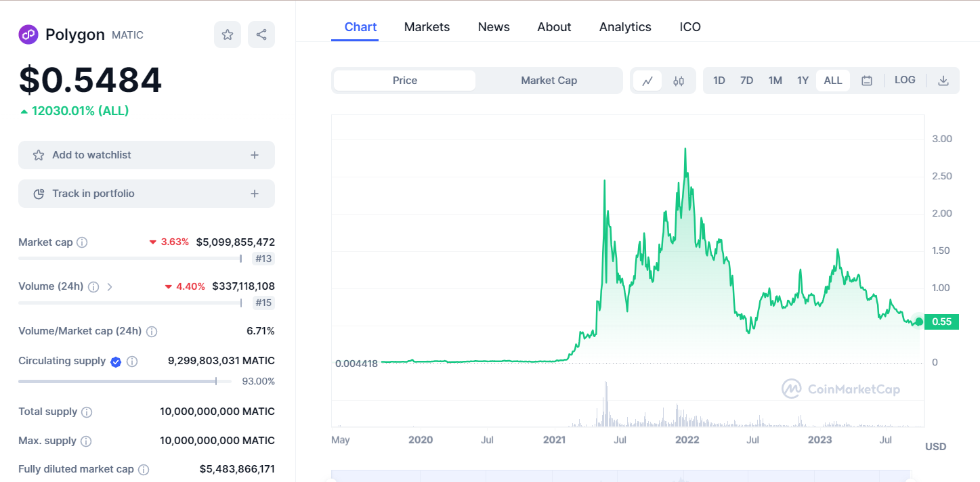Click the $0.5484 price value
The width and height of the screenshot is (980, 482).
click(x=90, y=80)
